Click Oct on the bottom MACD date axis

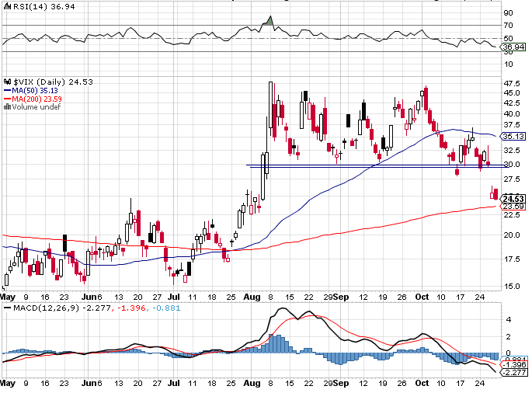pyautogui.click(x=422, y=384)
